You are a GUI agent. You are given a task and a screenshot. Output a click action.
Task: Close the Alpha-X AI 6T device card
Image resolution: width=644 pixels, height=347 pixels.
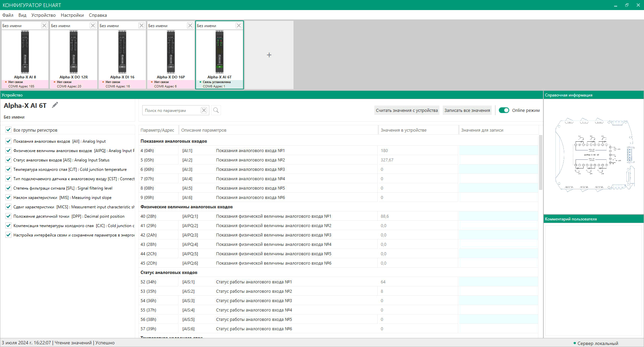click(238, 25)
